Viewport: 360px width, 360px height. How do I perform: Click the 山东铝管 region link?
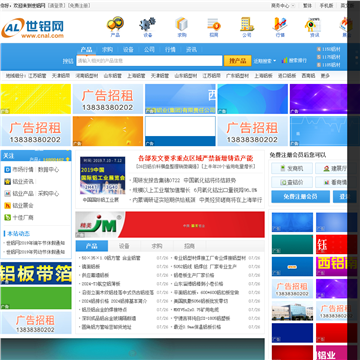(x=113, y=76)
